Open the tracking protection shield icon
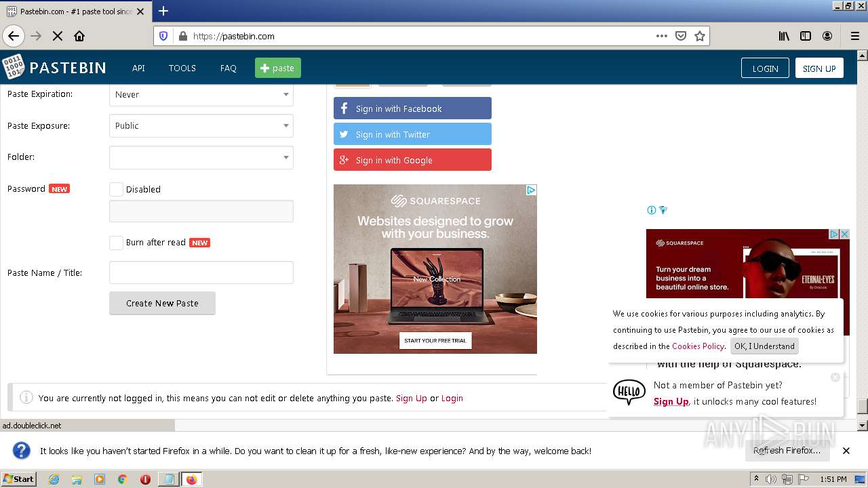The height and width of the screenshot is (488, 868). coord(163,36)
